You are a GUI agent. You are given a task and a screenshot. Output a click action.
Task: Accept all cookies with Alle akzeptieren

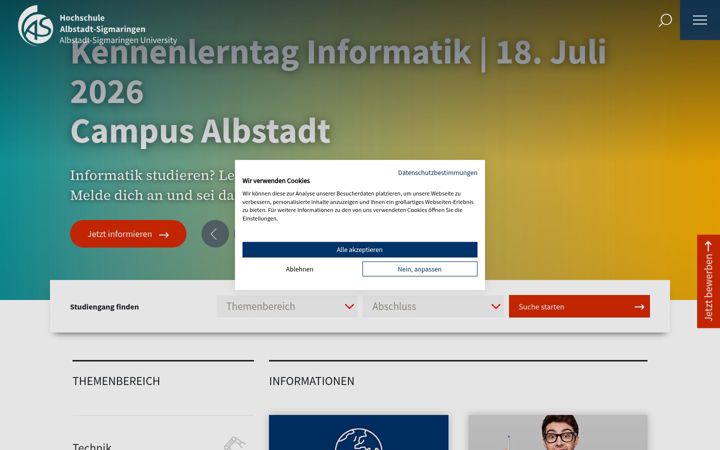point(360,250)
